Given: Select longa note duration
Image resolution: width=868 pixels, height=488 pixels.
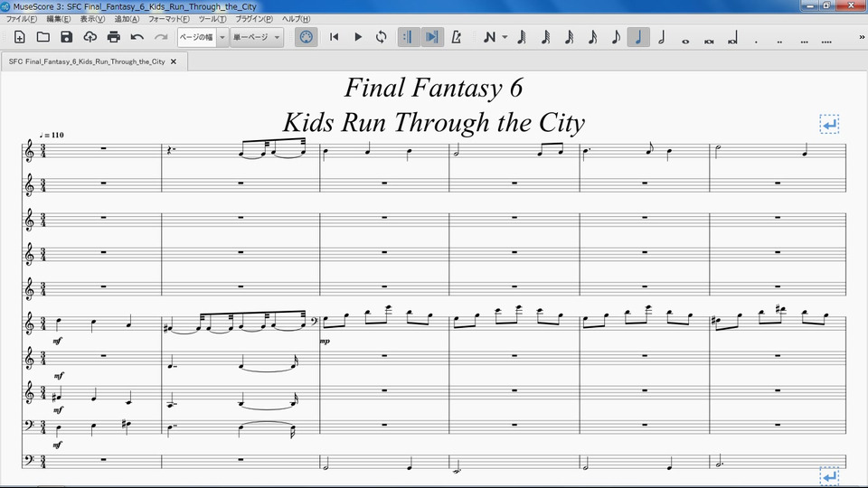Looking at the screenshot, I should coord(733,39).
